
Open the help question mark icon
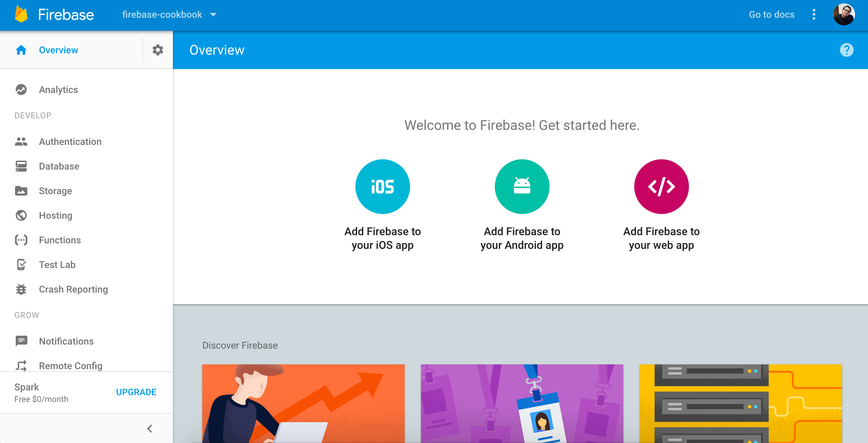(847, 50)
